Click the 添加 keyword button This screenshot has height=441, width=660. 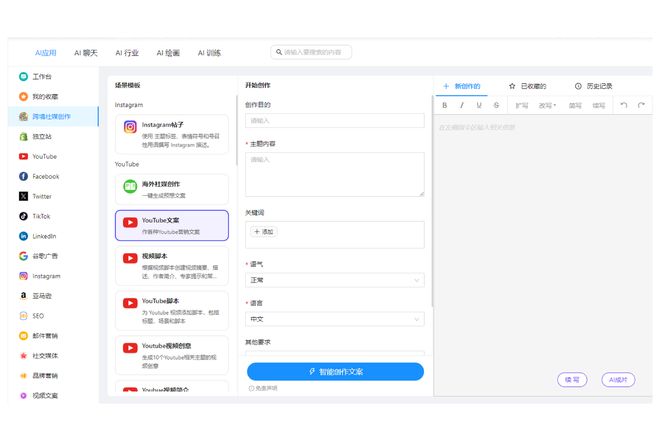pyautogui.click(x=264, y=232)
